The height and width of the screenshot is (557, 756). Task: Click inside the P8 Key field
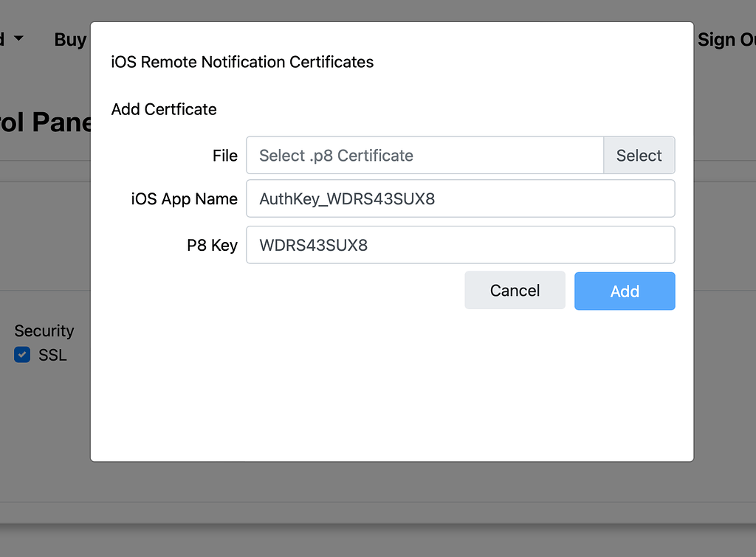pos(460,244)
